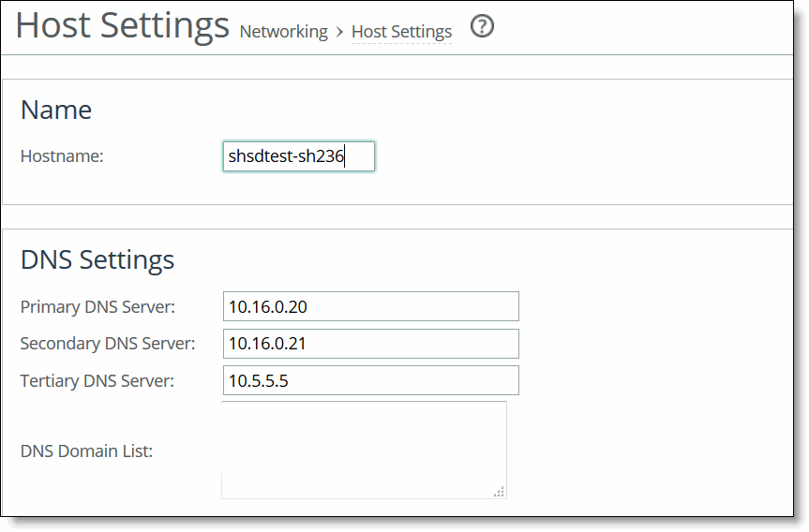Click the Secondary DNS Server: label
Image resolution: width=809 pixels, height=532 pixels.
(108, 344)
